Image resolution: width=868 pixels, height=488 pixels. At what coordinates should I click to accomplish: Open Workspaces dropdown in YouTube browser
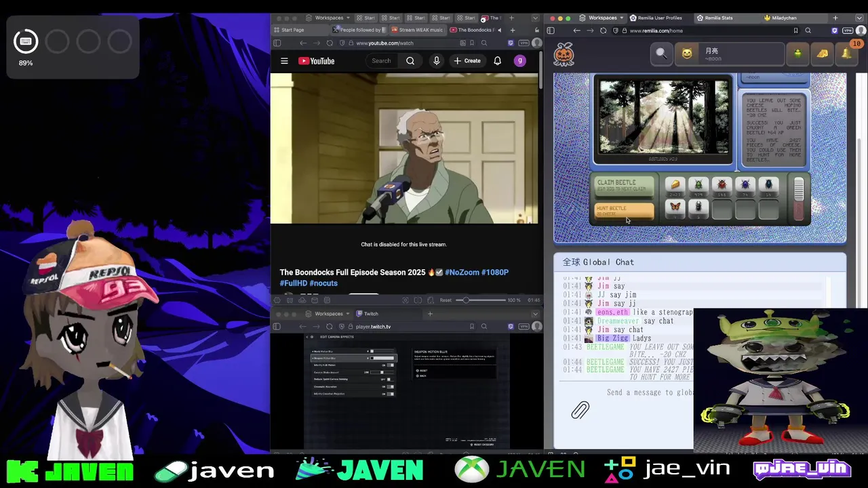[x=329, y=18]
